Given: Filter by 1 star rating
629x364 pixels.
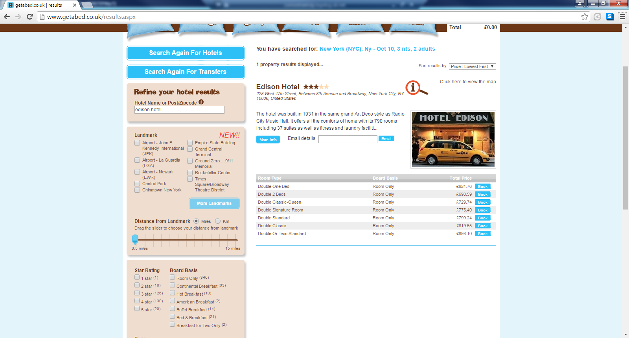Looking at the screenshot, I should [x=137, y=277].
